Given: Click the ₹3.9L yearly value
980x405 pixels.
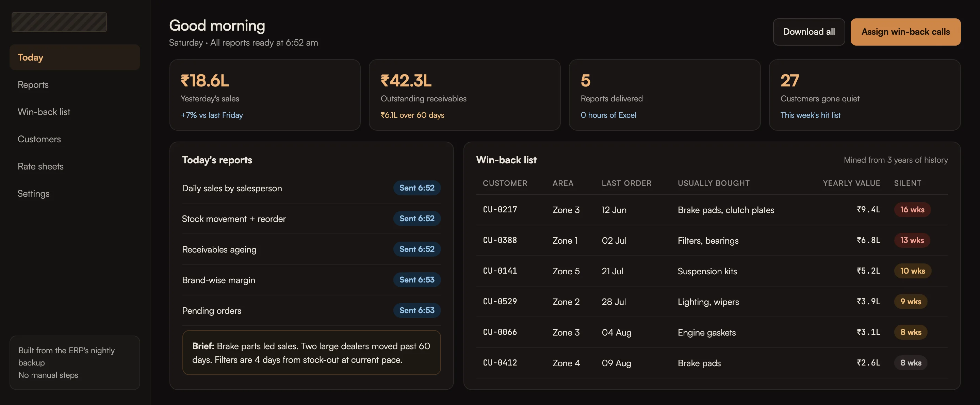Looking at the screenshot, I should pyautogui.click(x=868, y=302).
